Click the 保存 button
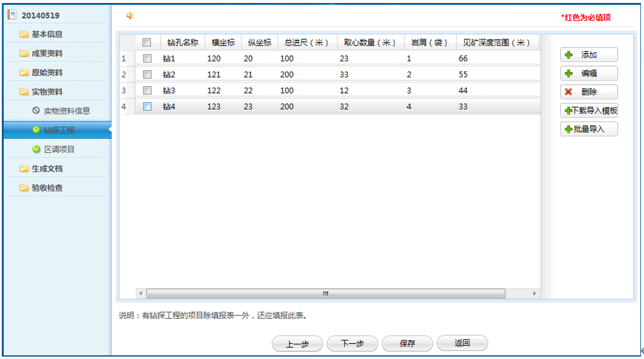This screenshot has width=644, height=359. click(x=407, y=343)
